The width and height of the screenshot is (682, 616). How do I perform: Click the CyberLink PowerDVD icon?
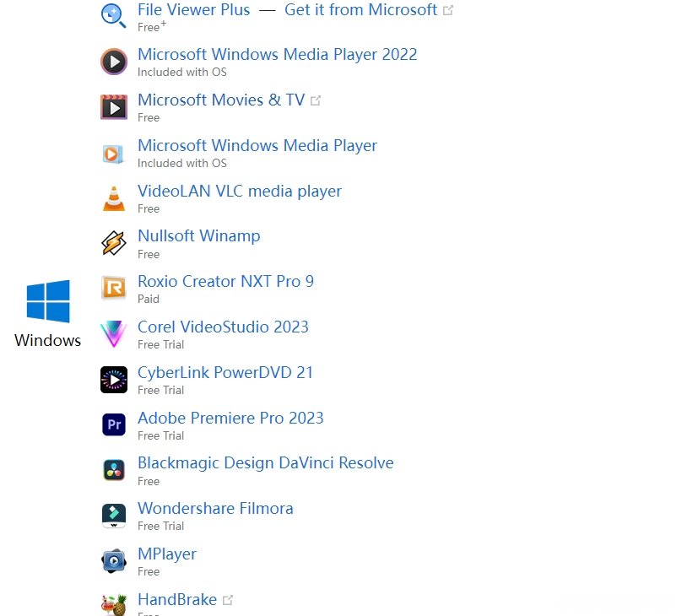pyautogui.click(x=114, y=380)
